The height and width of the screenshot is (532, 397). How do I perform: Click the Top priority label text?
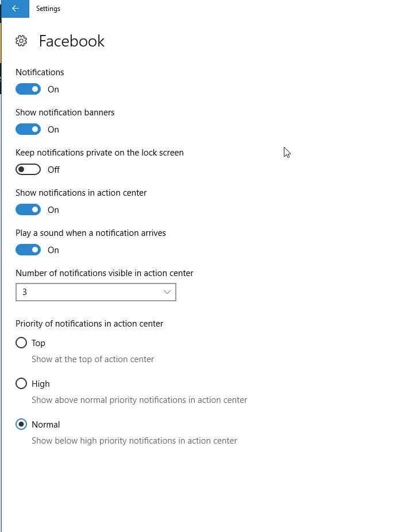(38, 343)
